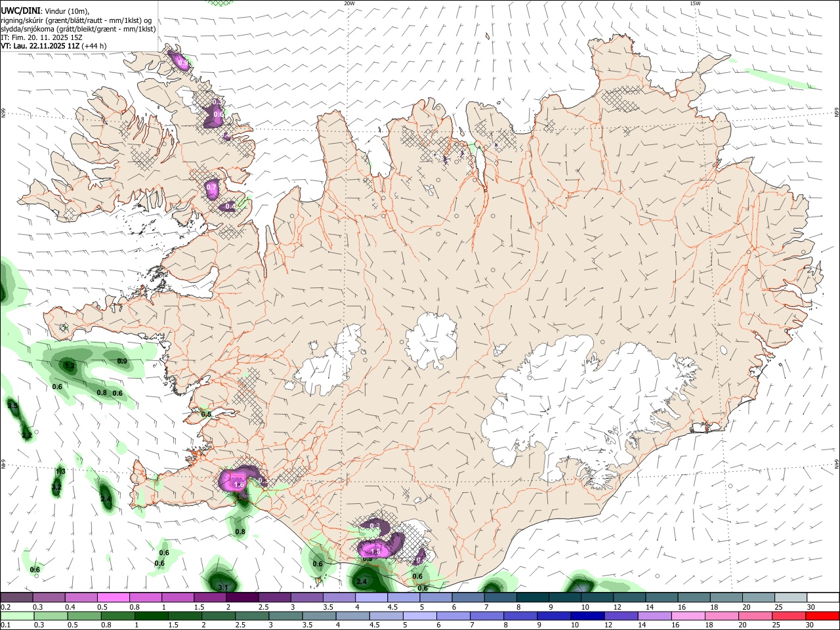The width and height of the screenshot is (840, 630).
Task: Choose the 25 pale grey swatch, top legend row
Action: [x=791, y=598]
